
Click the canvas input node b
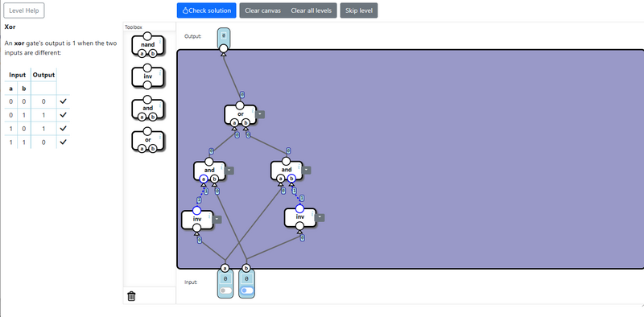[x=246, y=269]
